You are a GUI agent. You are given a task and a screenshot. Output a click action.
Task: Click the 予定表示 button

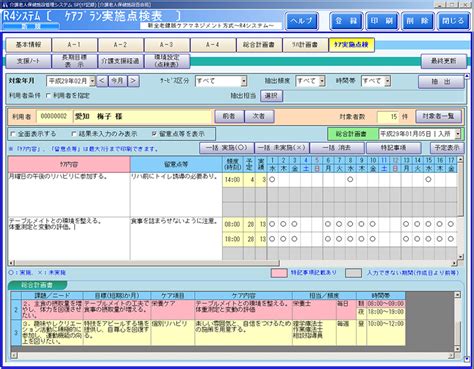pos(447,148)
